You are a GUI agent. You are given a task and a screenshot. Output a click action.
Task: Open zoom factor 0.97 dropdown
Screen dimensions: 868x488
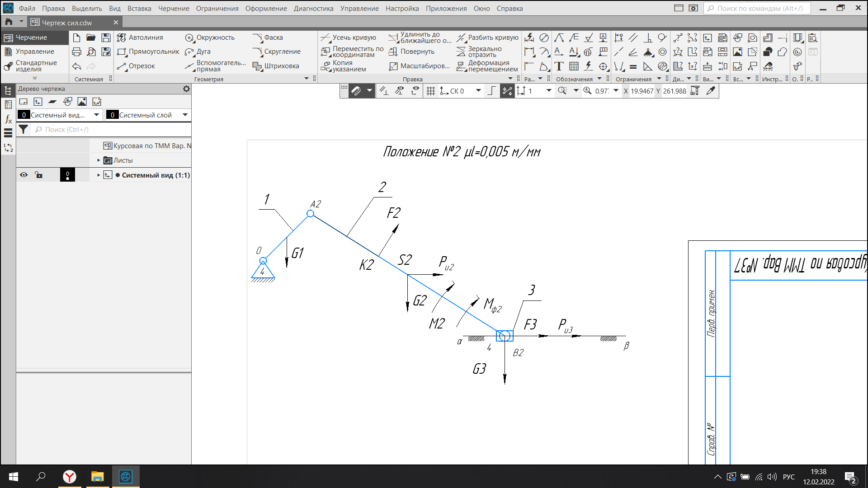point(616,91)
